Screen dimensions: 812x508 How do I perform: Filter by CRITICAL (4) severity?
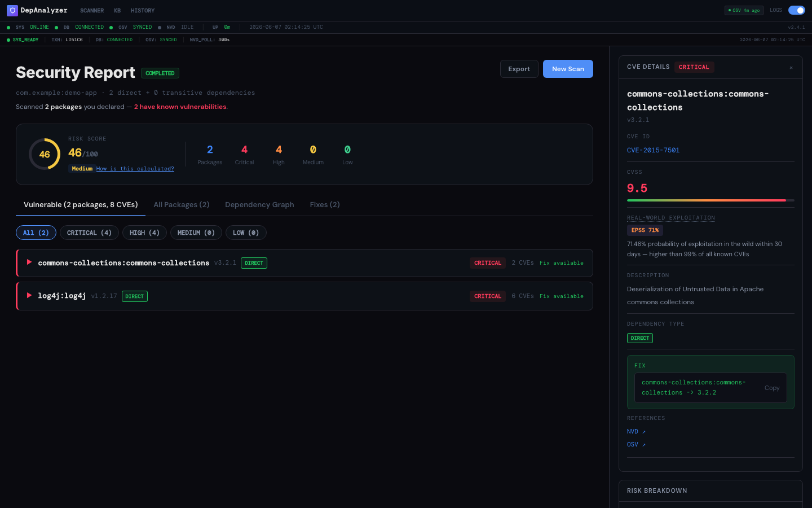pos(90,233)
